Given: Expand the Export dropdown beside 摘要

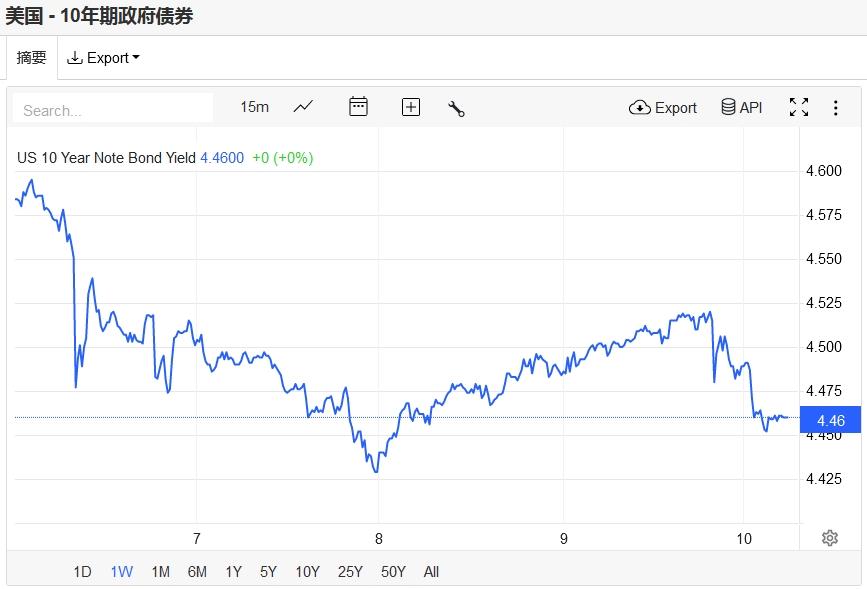Looking at the screenshot, I should [103, 58].
